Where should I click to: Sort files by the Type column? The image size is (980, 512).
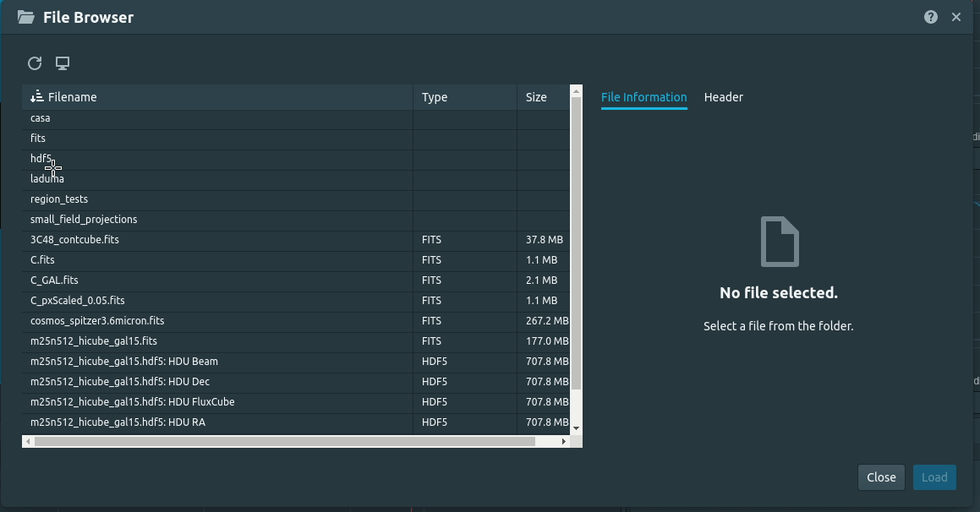(435, 96)
